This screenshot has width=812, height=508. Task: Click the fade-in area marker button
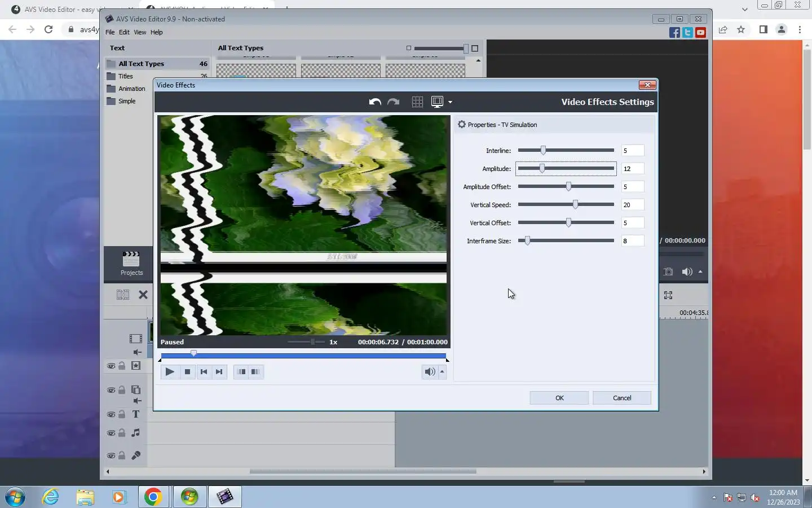click(x=241, y=371)
